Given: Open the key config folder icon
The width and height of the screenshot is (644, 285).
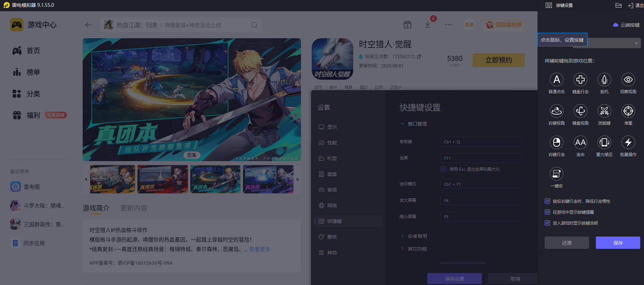Looking at the screenshot, I should click(618, 5).
